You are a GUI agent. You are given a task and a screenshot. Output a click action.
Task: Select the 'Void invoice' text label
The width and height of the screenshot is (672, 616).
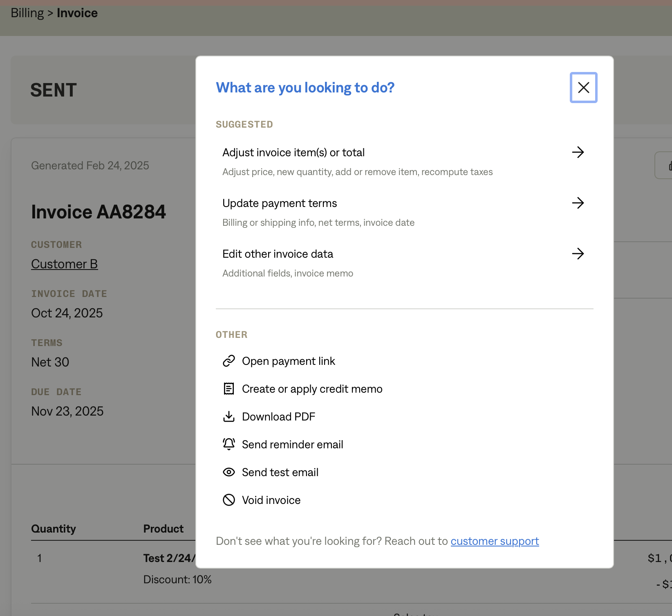[271, 500]
